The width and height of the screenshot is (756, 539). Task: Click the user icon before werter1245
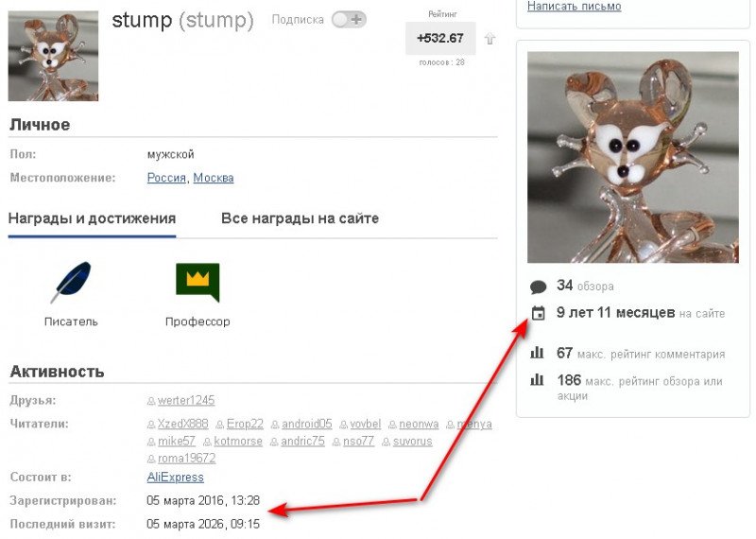tap(151, 401)
